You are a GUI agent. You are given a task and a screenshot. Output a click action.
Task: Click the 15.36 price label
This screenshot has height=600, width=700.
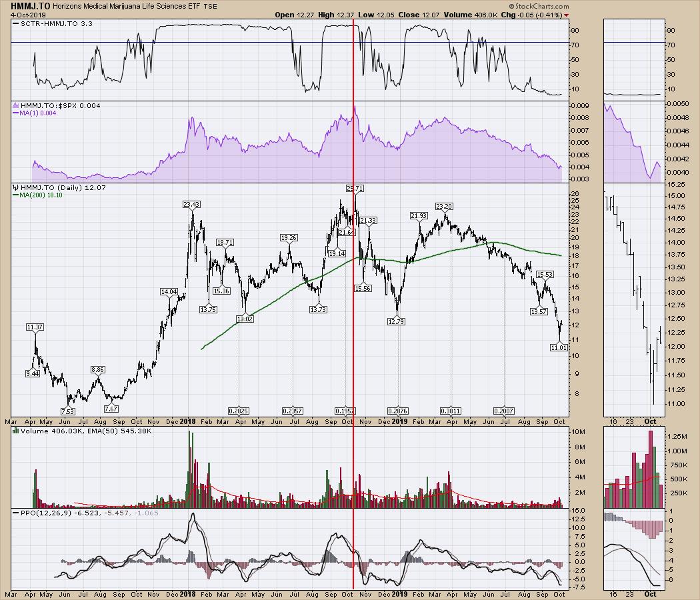point(221,291)
